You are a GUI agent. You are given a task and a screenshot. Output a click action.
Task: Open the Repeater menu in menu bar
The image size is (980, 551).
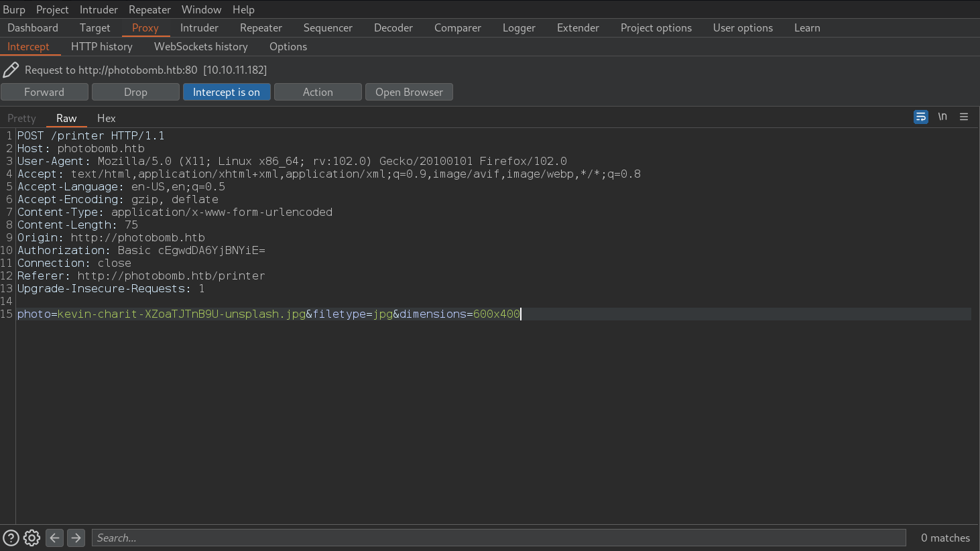click(149, 9)
